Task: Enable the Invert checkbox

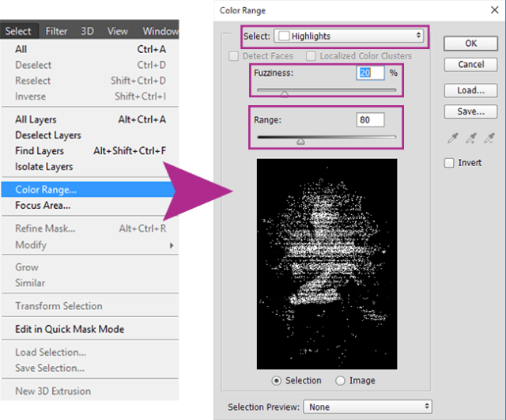Action: (449, 163)
